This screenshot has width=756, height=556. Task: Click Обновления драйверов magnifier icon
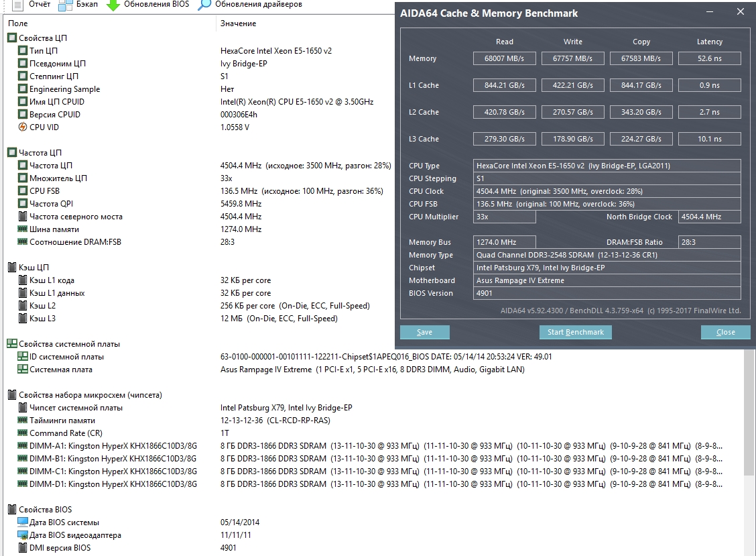(x=204, y=5)
